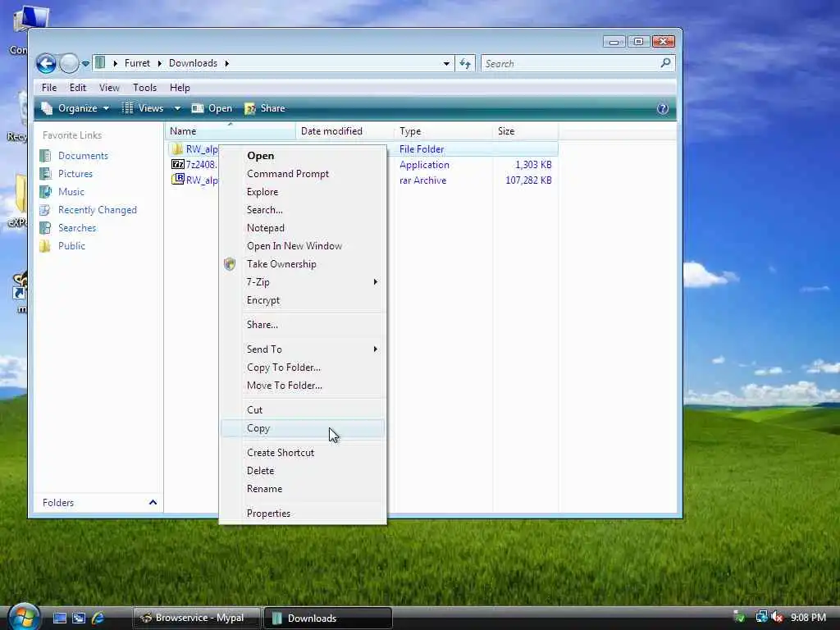Open the Edit menu

pyautogui.click(x=78, y=87)
